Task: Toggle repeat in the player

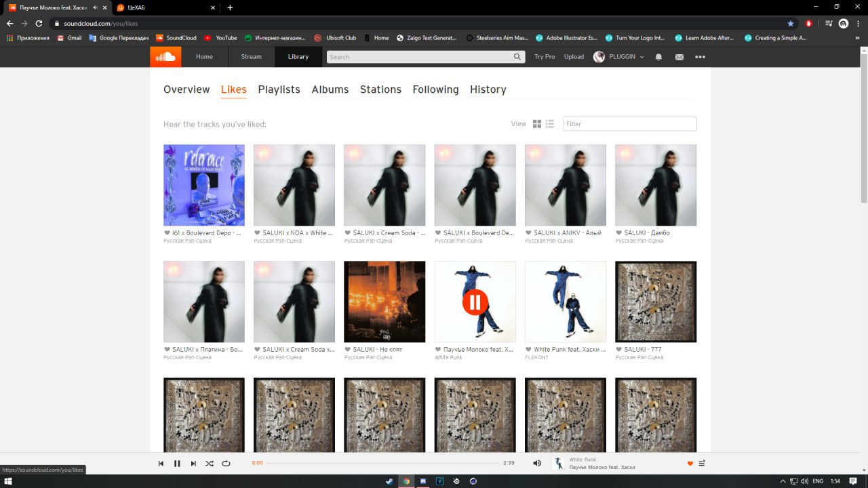Action: click(226, 464)
